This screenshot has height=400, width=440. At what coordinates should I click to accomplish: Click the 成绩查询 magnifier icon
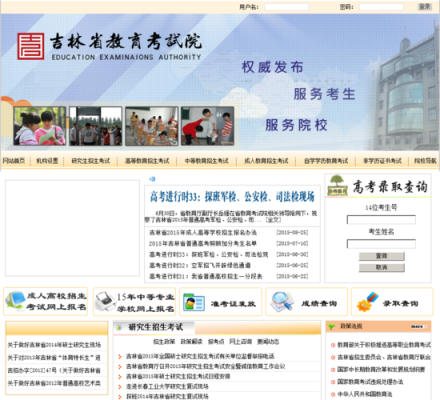coord(281,302)
